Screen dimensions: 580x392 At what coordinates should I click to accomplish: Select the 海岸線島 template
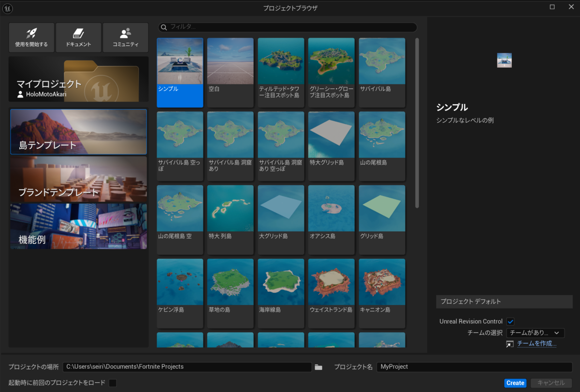281,294
